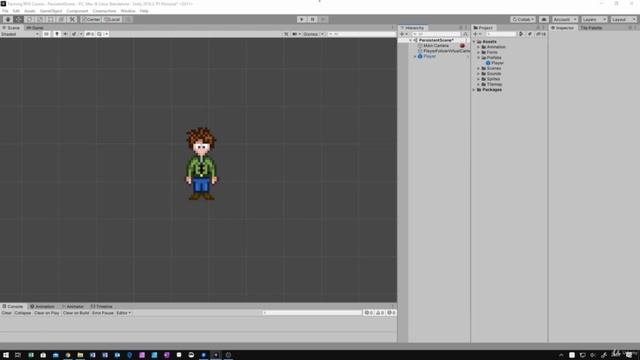This screenshot has width=640, height=360.
Task: Open the Gizmos dropdown
Action: click(x=313, y=34)
